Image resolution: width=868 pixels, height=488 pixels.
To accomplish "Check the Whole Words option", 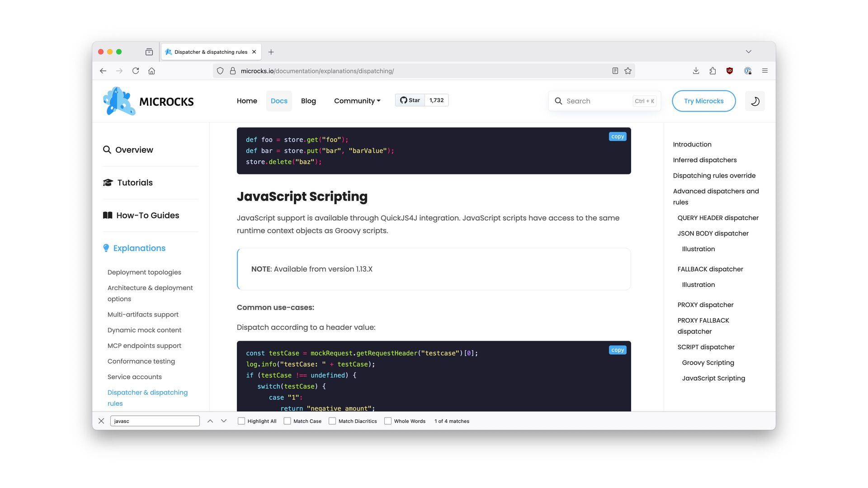I will pyautogui.click(x=388, y=421).
